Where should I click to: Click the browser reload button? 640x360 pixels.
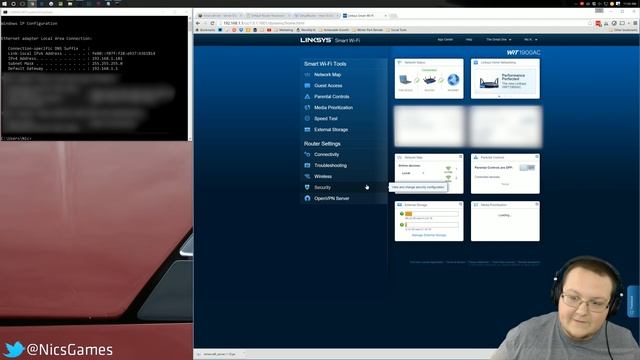[212, 23]
